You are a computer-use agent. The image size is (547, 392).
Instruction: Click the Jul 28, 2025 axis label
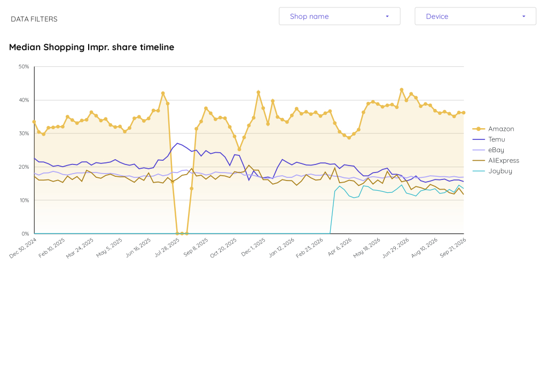click(x=167, y=248)
